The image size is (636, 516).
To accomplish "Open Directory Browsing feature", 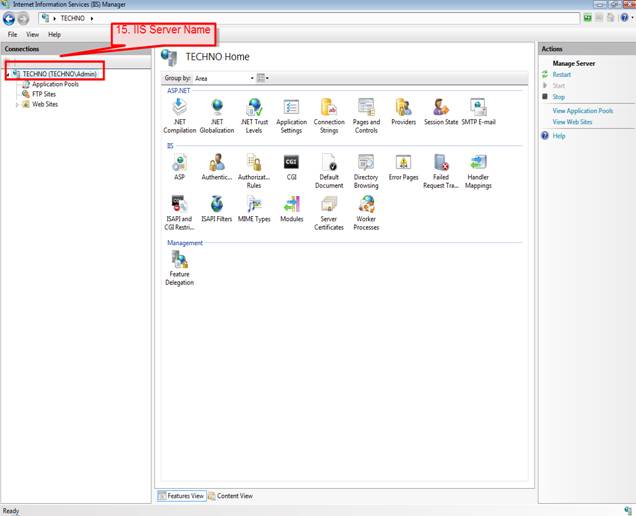I will tap(366, 171).
